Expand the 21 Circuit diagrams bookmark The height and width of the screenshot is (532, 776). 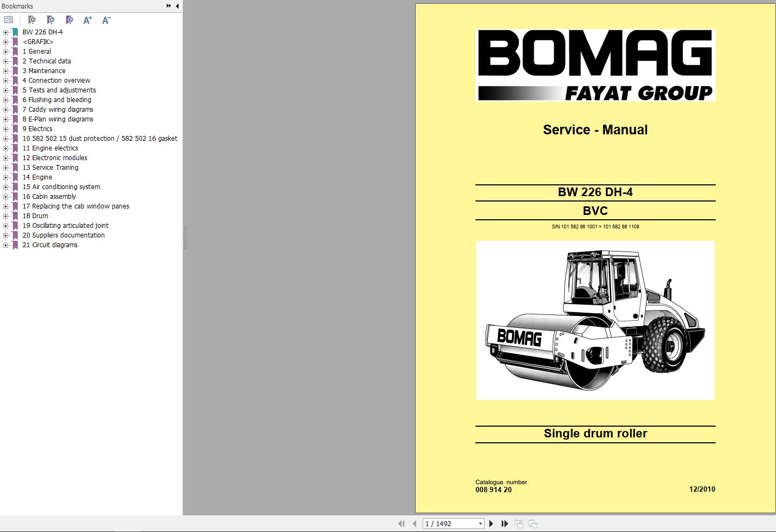pyautogui.click(x=5, y=245)
